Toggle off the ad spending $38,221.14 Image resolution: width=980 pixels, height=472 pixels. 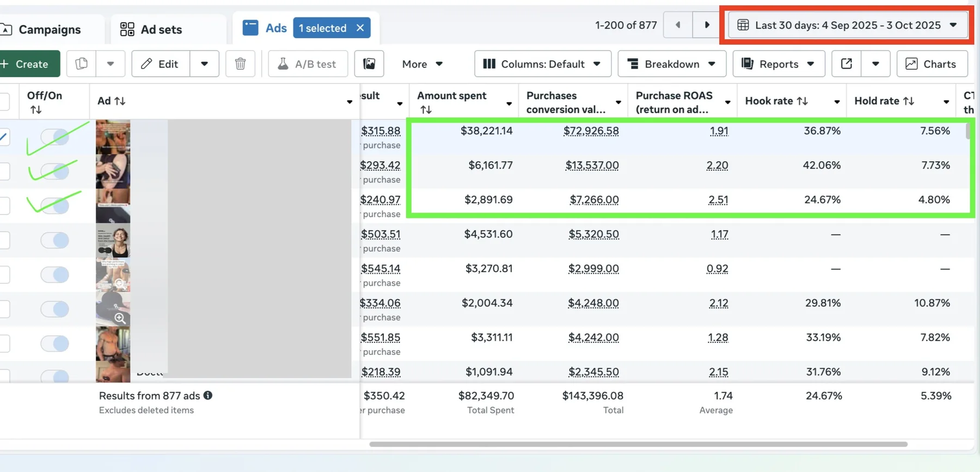point(54,137)
